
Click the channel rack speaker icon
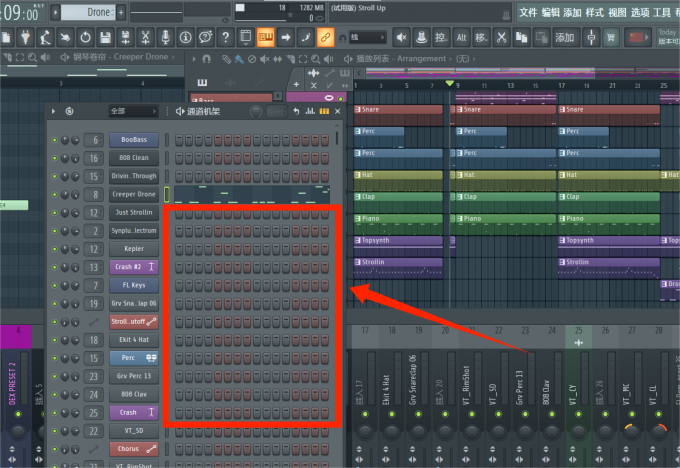[180, 111]
